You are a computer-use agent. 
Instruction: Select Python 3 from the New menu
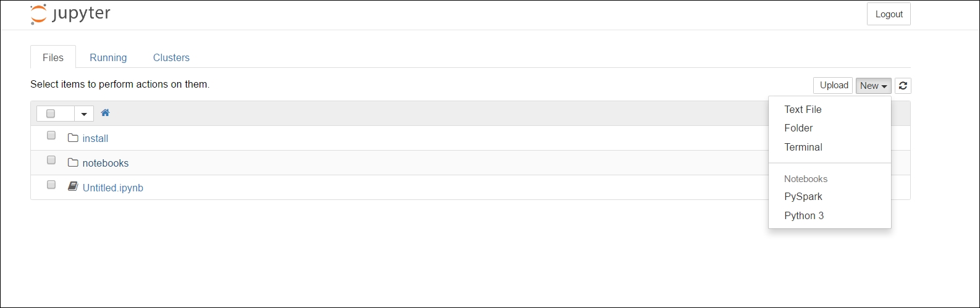coord(803,215)
